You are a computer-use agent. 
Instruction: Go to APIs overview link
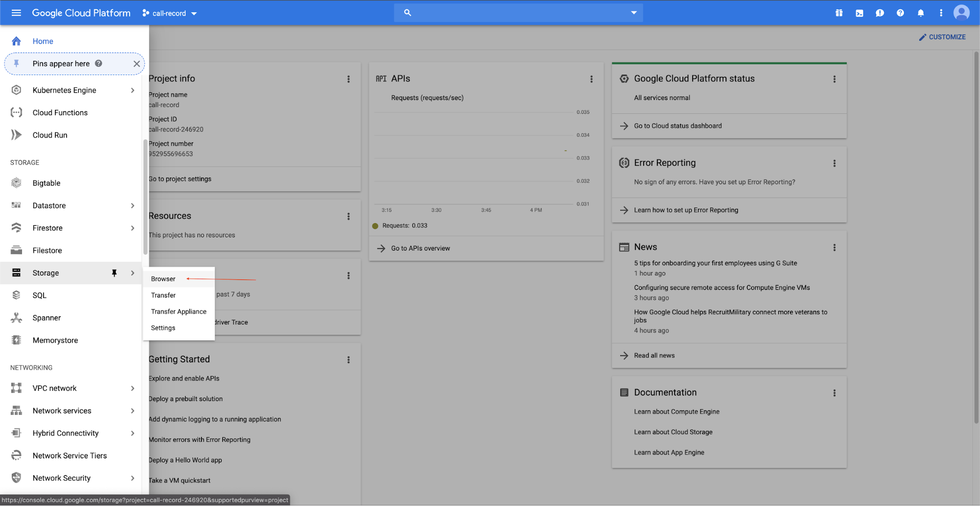point(420,249)
